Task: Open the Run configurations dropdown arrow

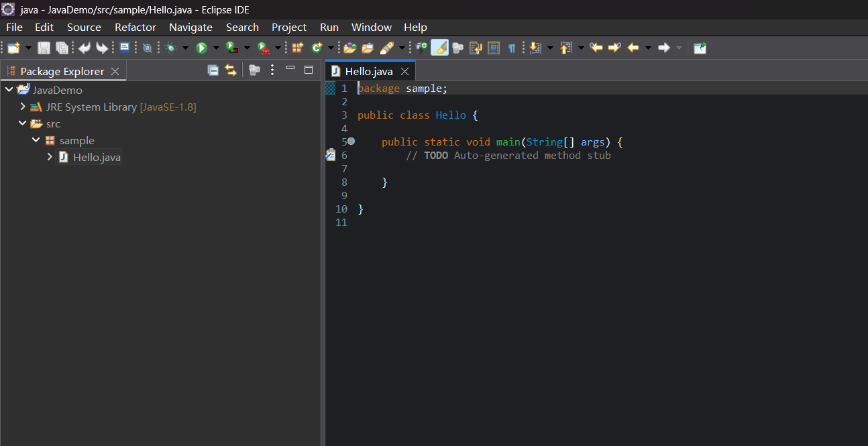Action: pyautogui.click(x=216, y=48)
